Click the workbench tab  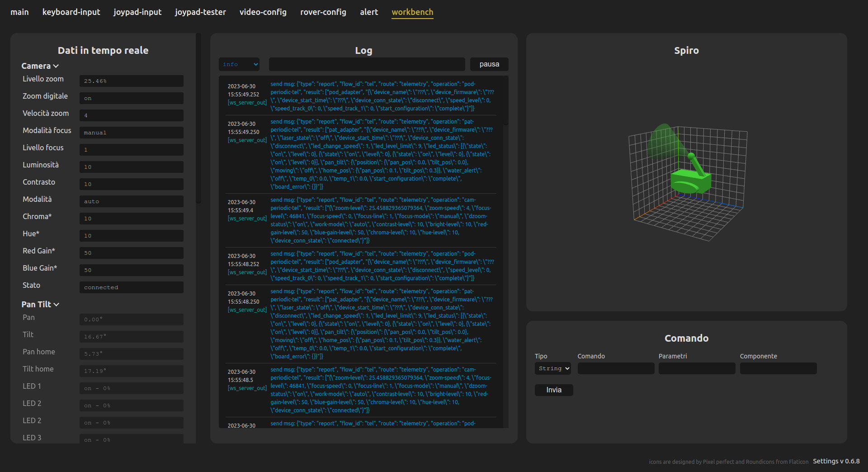pos(412,12)
